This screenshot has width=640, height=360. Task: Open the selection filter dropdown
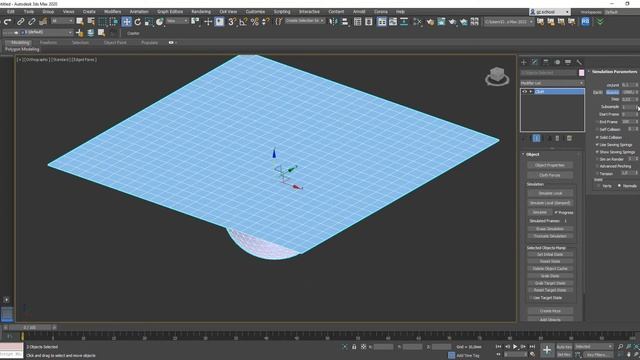62,21
